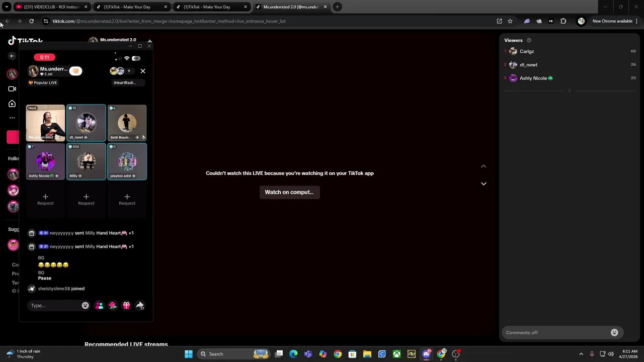This screenshot has height=362, width=644.
Task: Open the Viewers help question icon
Action: tap(529, 40)
